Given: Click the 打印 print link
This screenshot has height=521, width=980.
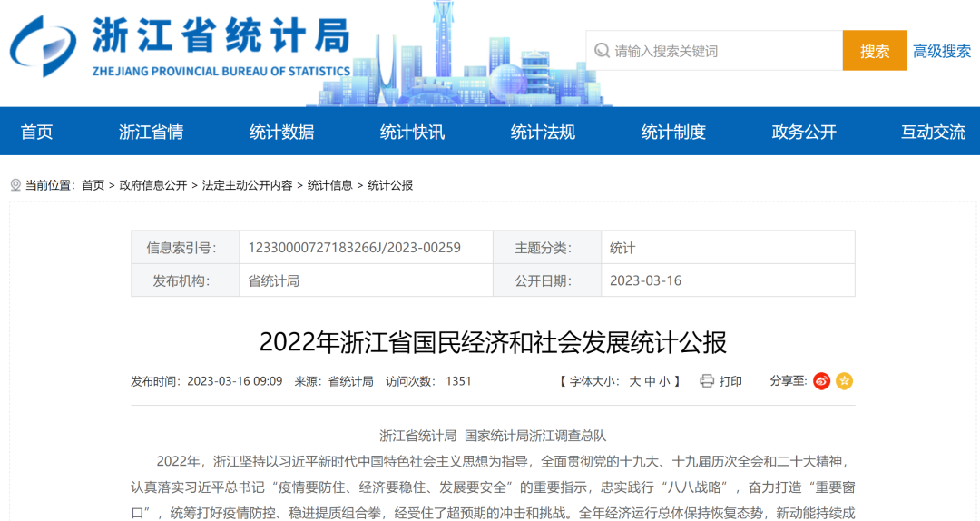Looking at the screenshot, I should tap(730, 381).
